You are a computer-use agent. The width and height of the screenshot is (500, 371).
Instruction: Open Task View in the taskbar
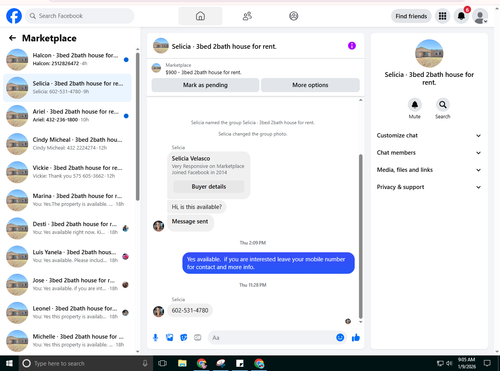pos(162,363)
